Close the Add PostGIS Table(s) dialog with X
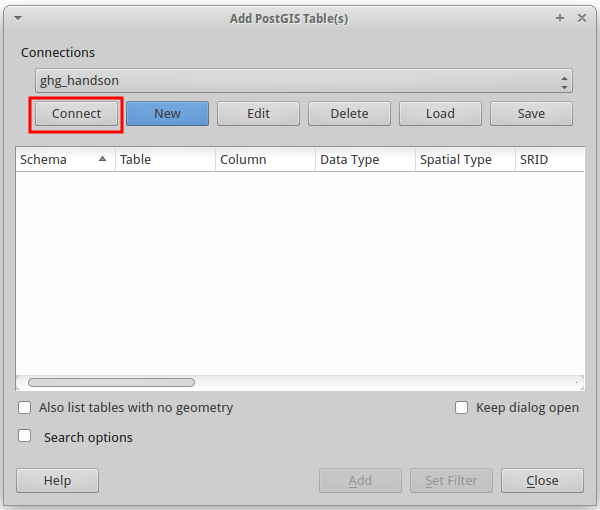 click(x=582, y=18)
